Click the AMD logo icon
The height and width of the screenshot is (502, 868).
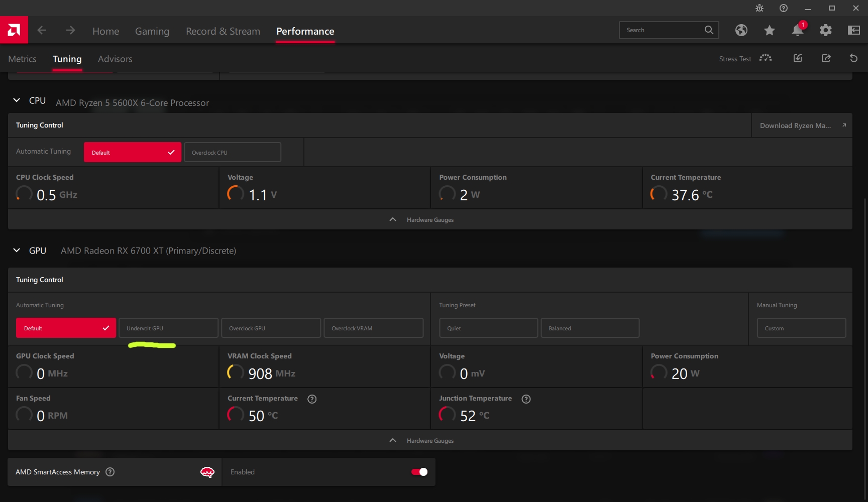[14, 30]
